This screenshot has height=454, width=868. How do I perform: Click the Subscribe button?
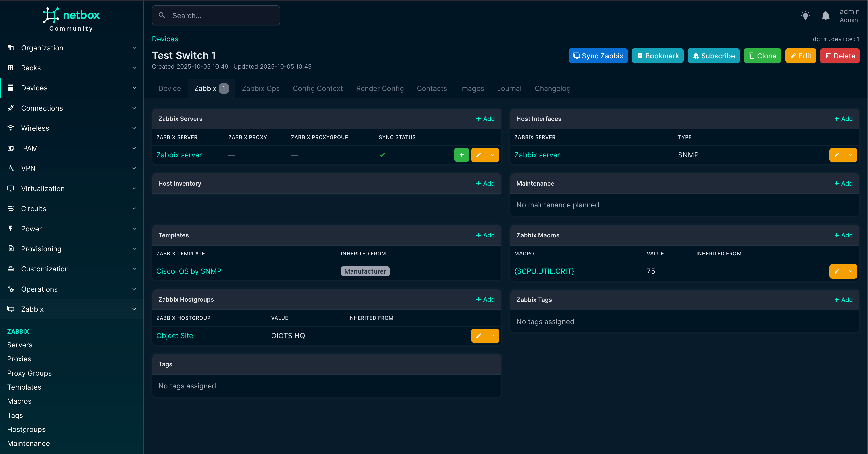pos(713,56)
